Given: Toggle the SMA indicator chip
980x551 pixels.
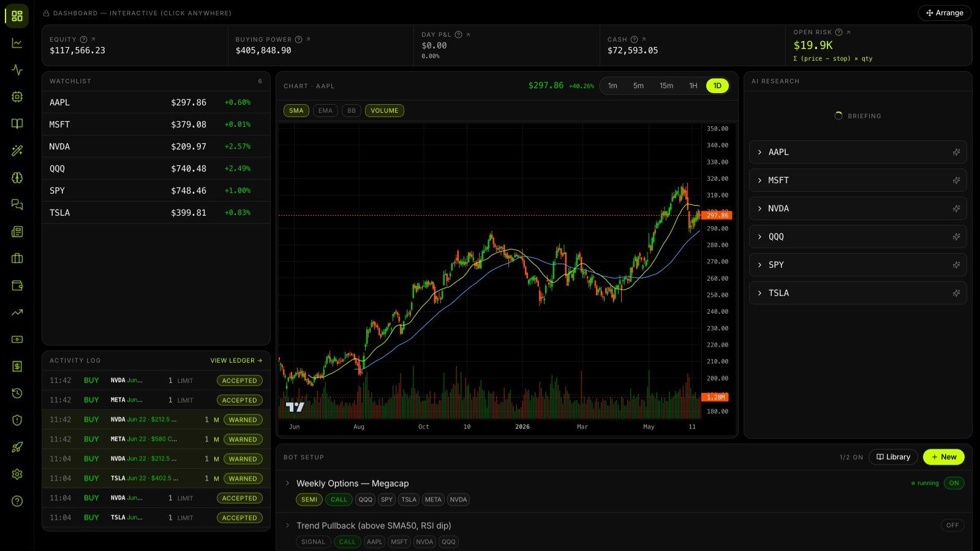Looking at the screenshot, I should [x=296, y=111].
